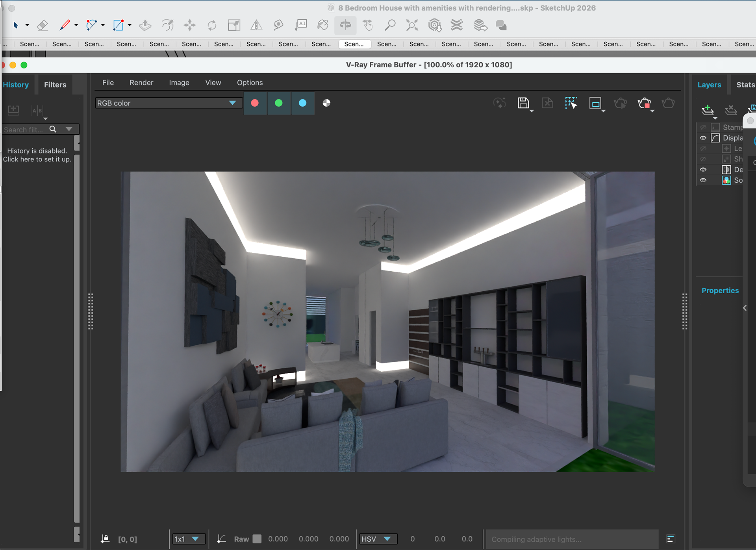
Task: Open the Render menu
Action: 141,83
